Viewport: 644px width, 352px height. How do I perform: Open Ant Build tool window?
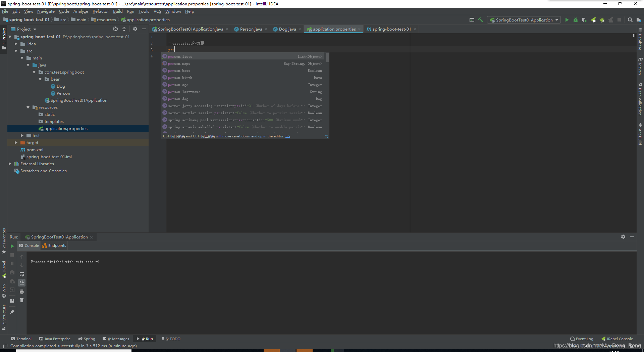point(640,134)
